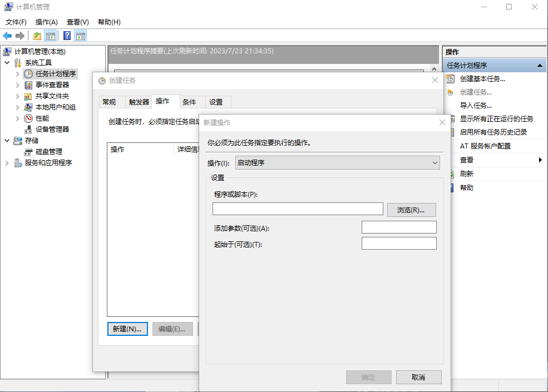Open 磁盘管理 under 存储
Viewport: 548px width, 392px height.
[49, 152]
